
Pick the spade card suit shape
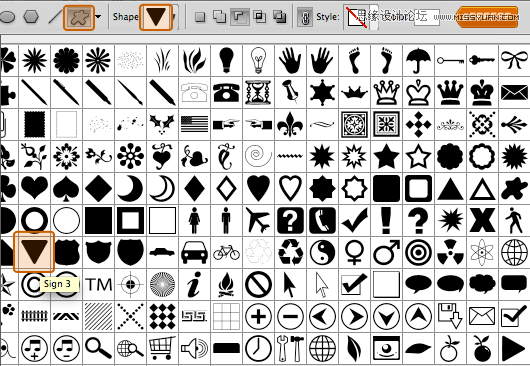click(x=67, y=188)
